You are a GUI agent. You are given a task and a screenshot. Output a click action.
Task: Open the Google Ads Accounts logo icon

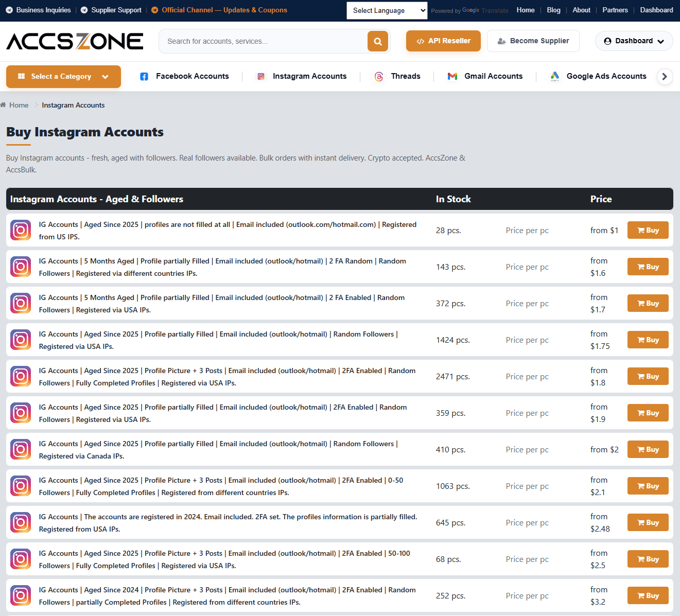coord(555,76)
